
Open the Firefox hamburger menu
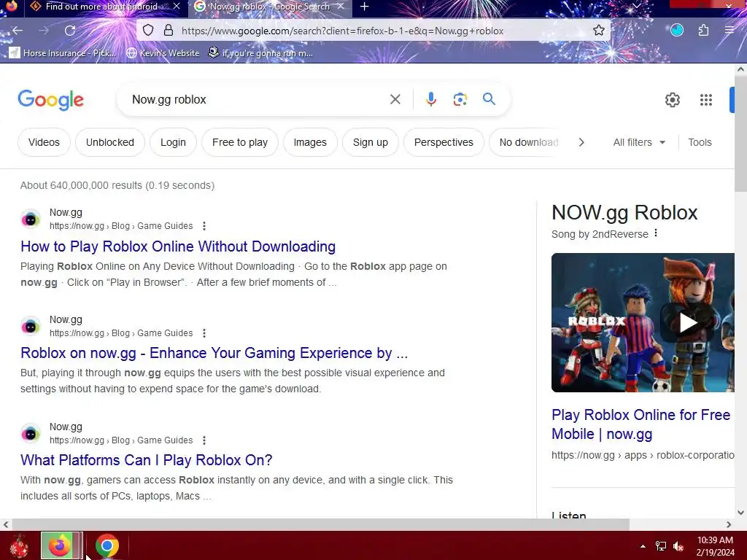(x=729, y=31)
